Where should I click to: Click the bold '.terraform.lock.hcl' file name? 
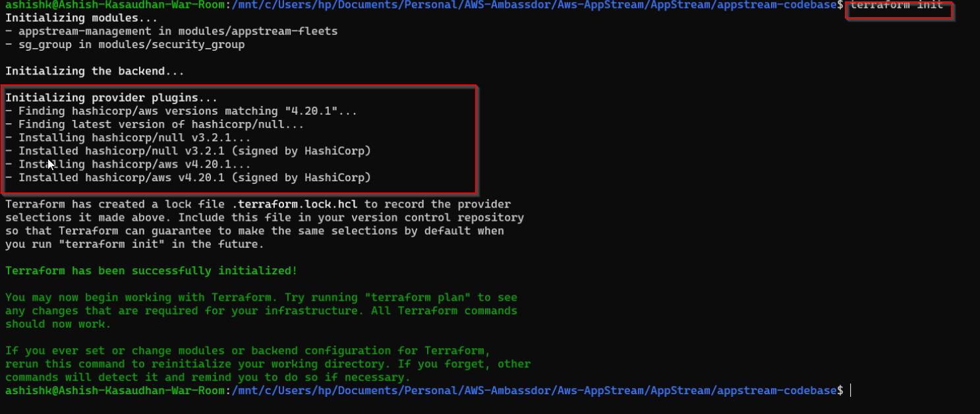[295, 204]
